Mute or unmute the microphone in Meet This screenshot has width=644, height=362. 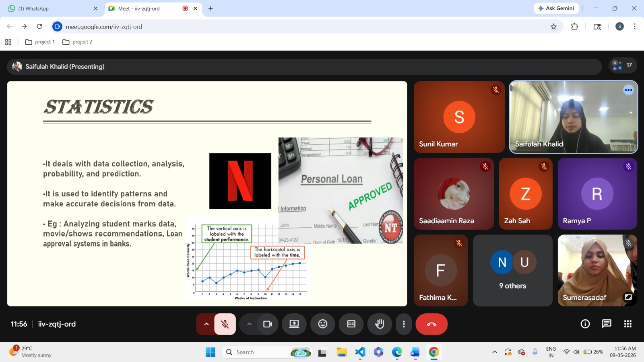pyautogui.click(x=225, y=324)
